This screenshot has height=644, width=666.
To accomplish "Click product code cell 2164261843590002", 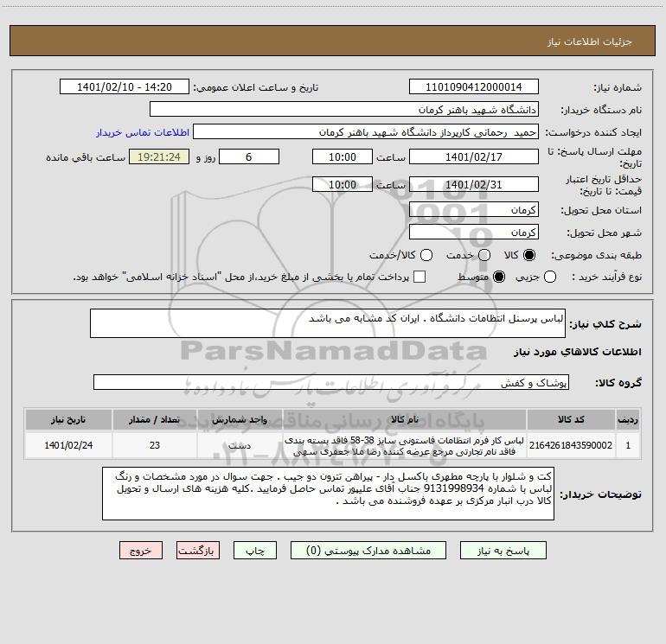I will 571,445.
